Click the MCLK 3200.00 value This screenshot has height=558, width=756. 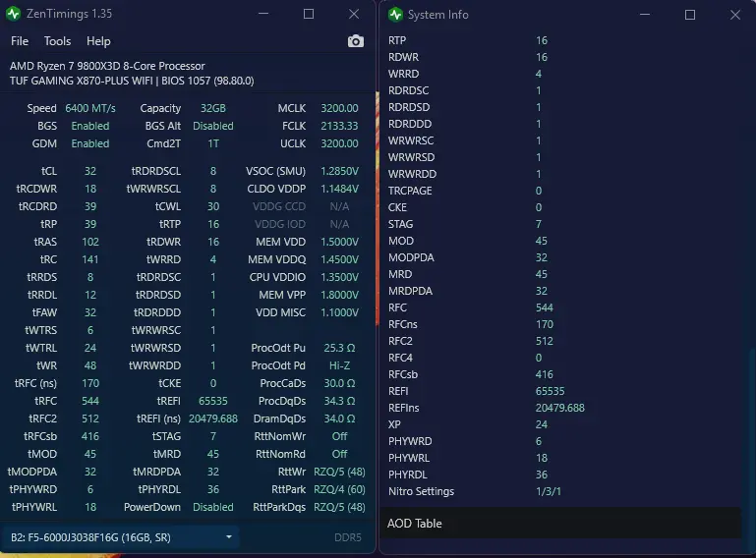click(339, 108)
